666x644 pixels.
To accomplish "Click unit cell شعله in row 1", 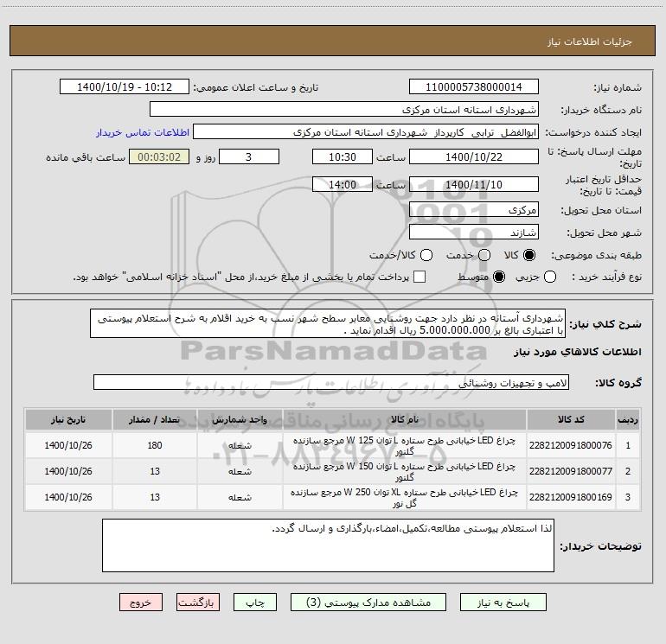I will click(x=240, y=445).
